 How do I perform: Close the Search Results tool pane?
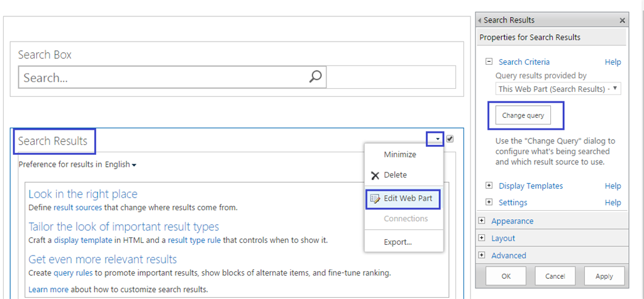622,21
